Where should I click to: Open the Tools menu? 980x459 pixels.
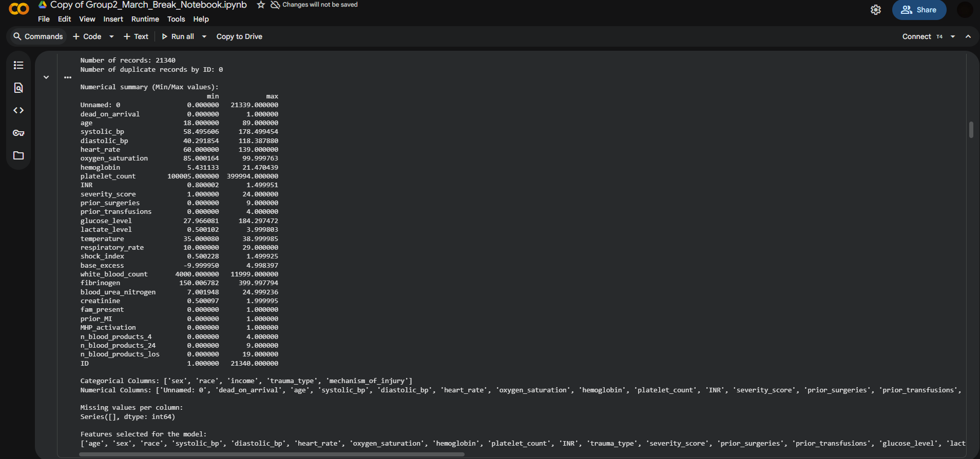pyautogui.click(x=176, y=19)
